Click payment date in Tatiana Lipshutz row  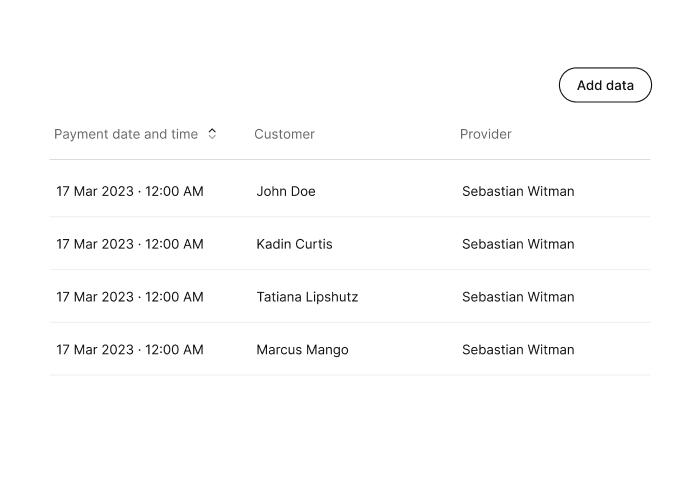(x=130, y=297)
